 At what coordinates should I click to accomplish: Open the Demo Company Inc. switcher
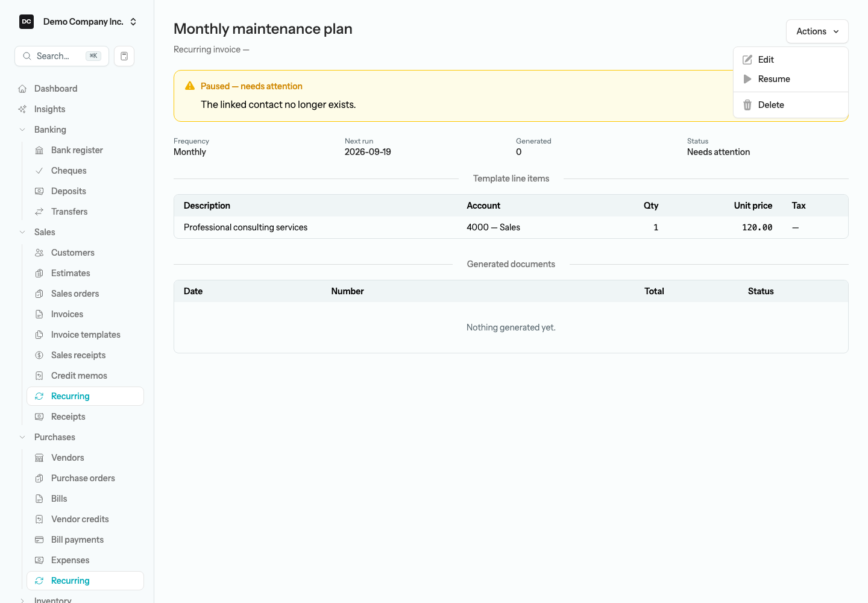coord(78,22)
